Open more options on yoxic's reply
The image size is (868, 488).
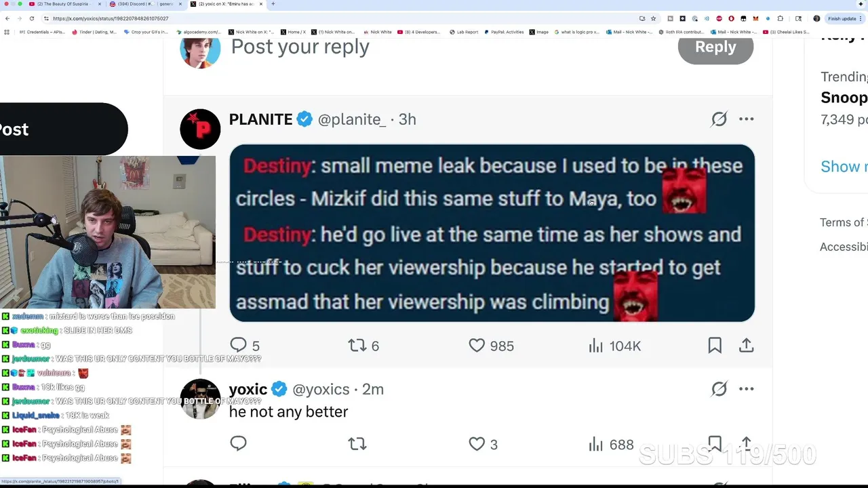coord(746,389)
